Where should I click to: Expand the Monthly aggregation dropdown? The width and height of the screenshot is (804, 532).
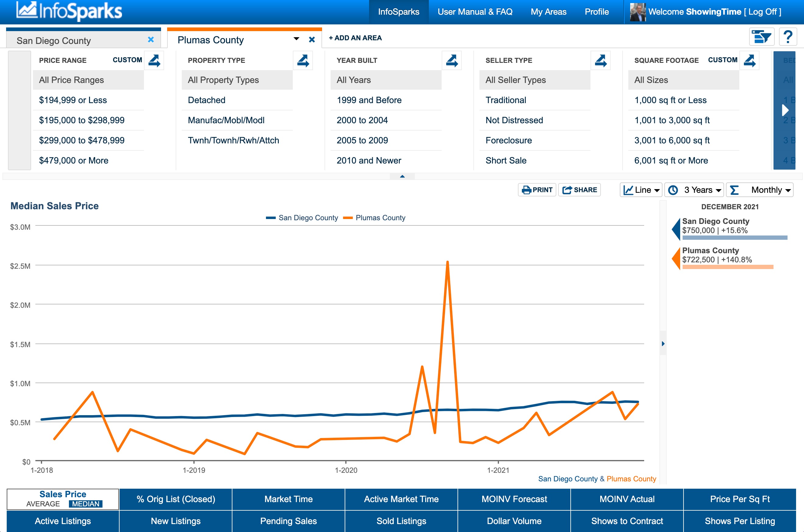click(x=760, y=190)
